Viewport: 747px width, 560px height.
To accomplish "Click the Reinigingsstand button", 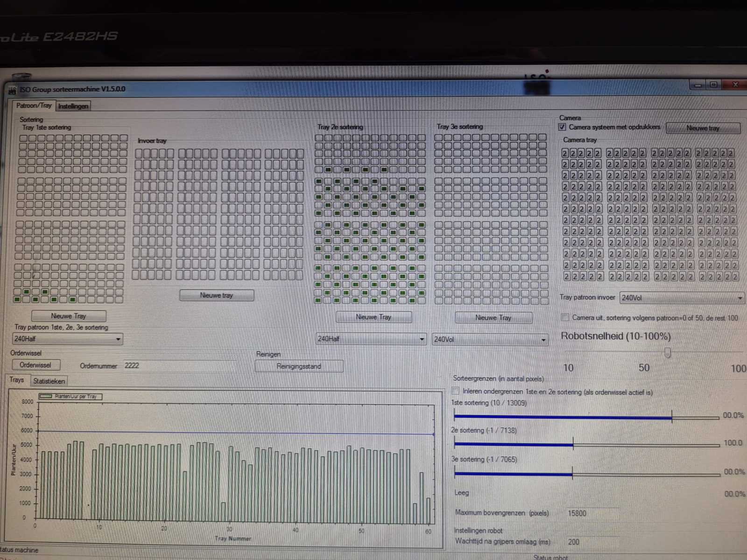I will (x=299, y=366).
